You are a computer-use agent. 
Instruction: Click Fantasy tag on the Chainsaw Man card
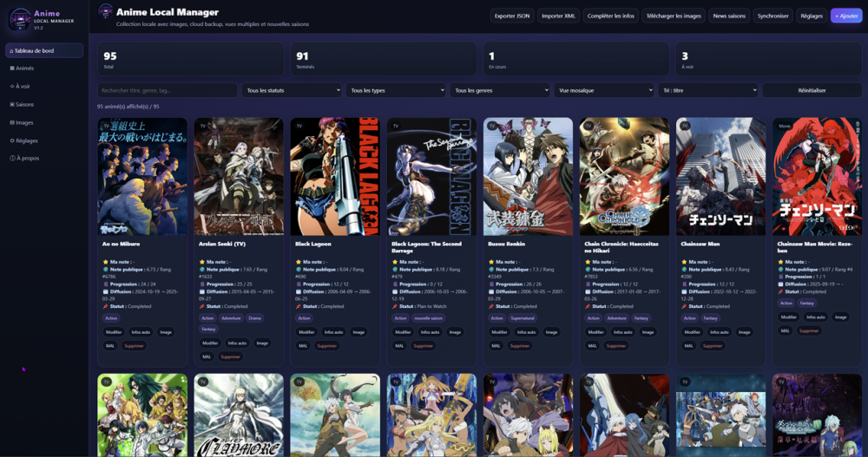[x=710, y=318]
